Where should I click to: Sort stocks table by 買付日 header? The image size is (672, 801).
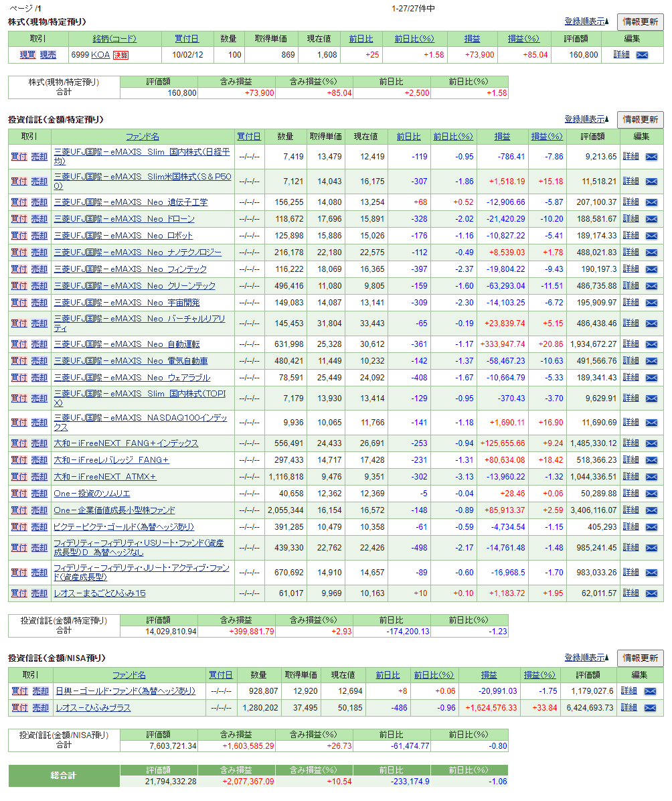coord(186,39)
